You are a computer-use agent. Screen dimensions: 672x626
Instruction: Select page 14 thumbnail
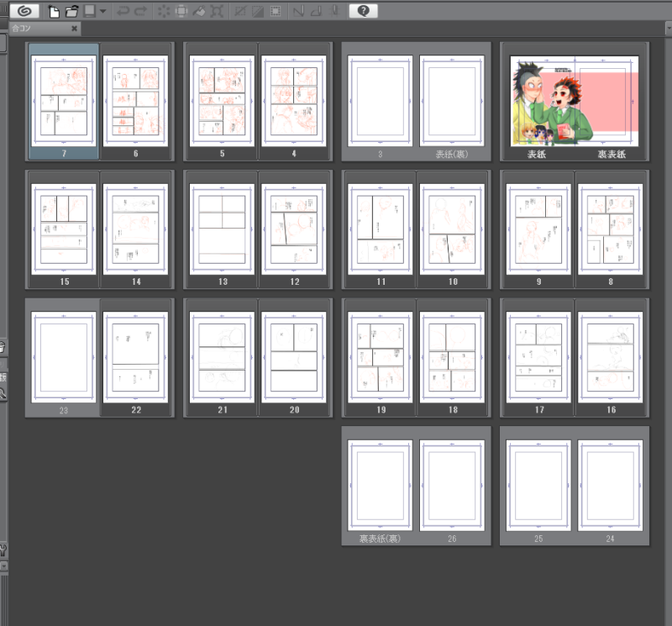[135, 229]
